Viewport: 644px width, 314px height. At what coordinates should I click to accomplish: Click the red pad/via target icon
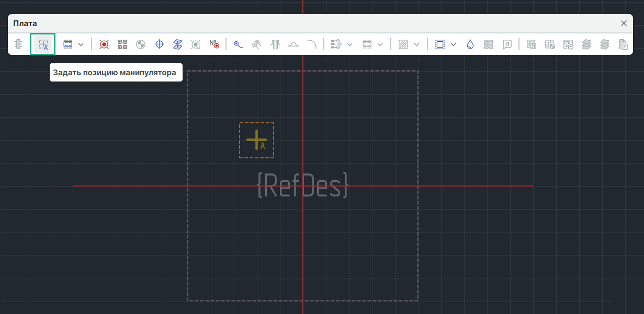pos(104,44)
